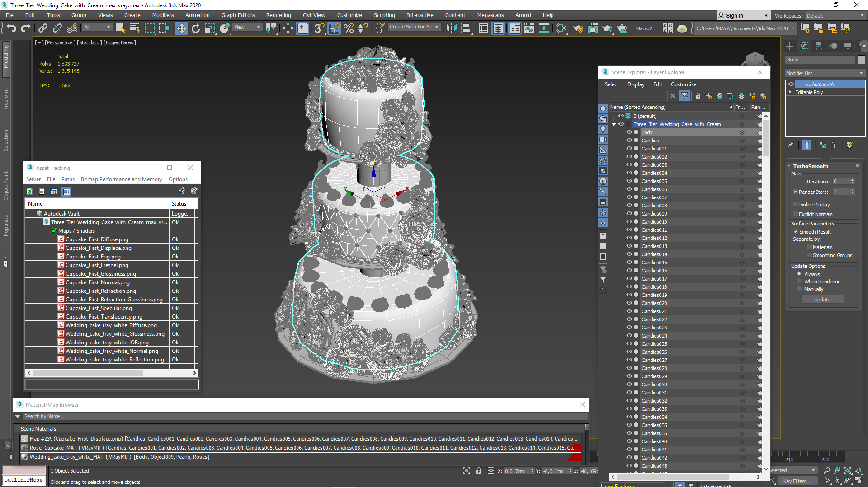Hide the Candies003 object via eye icon
Viewport: 868px width, 488px height.
click(629, 165)
